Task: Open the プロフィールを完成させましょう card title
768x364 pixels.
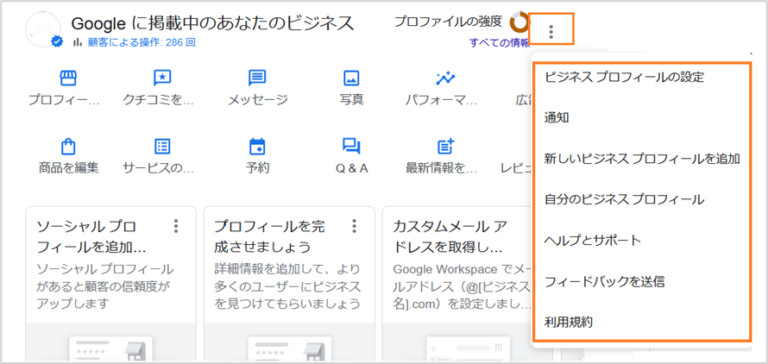Action: (269, 237)
